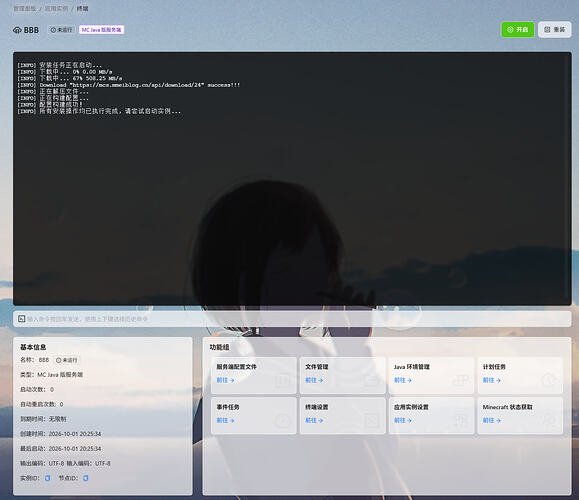Click the 重装 reinstall button

click(554, 30)
